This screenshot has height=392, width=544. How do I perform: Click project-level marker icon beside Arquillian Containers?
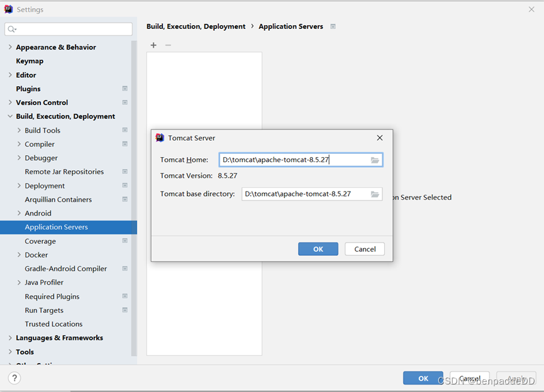click(x=125, y=199)
